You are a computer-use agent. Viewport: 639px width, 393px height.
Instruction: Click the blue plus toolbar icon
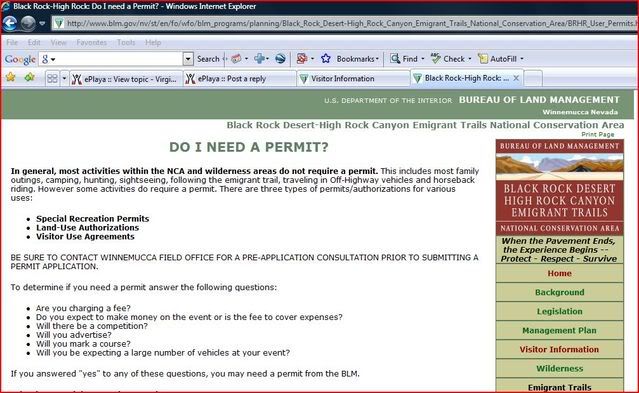coord(259,59)
